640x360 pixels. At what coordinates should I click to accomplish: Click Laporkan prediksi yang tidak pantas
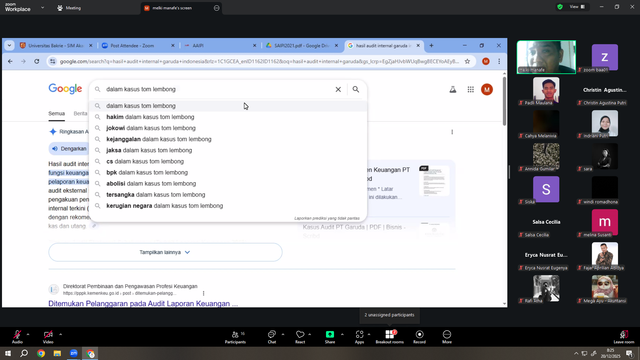(x=327, y=218)
